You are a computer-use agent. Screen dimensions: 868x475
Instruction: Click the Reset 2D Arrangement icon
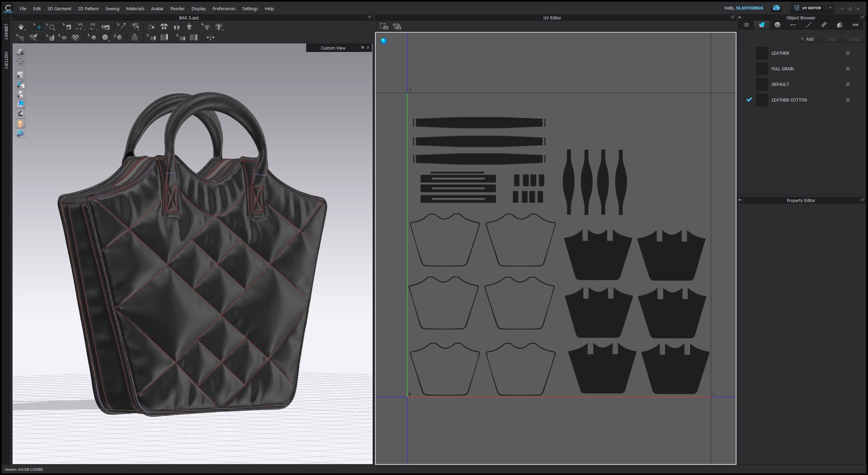(164, 27)
